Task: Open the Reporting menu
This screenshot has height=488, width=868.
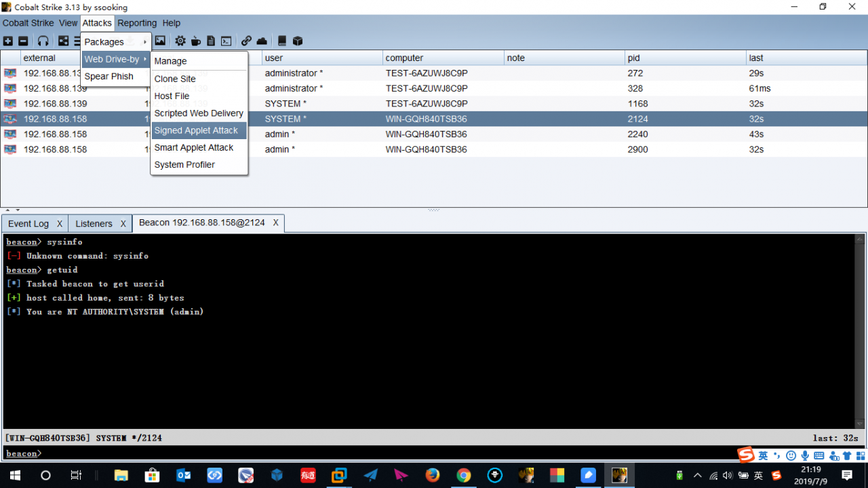Action: (x=137, y=23)
